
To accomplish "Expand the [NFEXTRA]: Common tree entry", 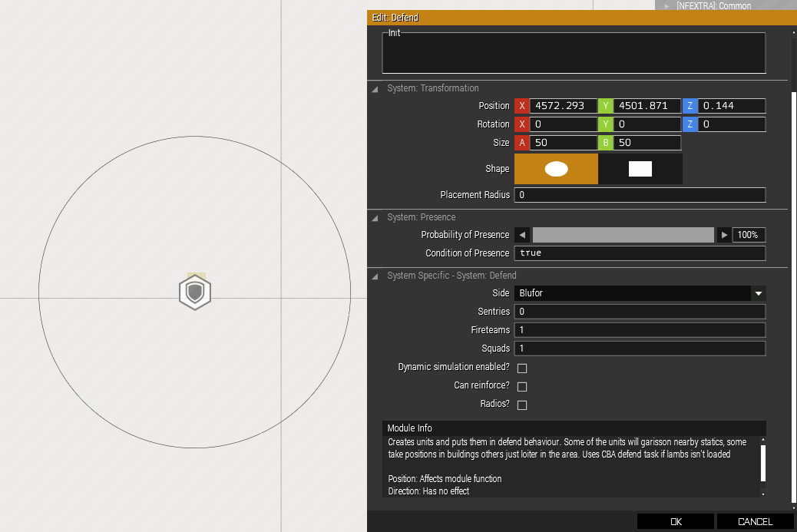I will pyautogui.click(x=667, y=6).
